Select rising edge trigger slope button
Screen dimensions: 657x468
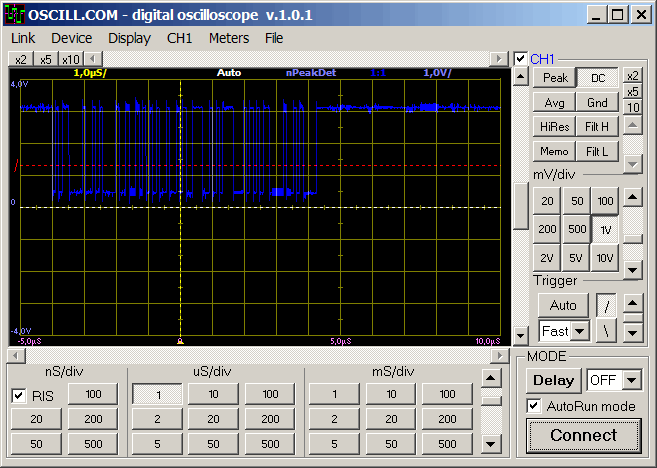[605, 304]
